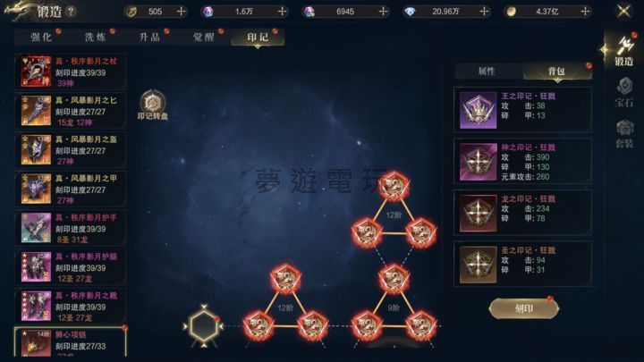Image resolution: width=644 pixels, height=362 pixels.
Task: Click the empty hexagon seal slot
Action: [x=204, y=326]
